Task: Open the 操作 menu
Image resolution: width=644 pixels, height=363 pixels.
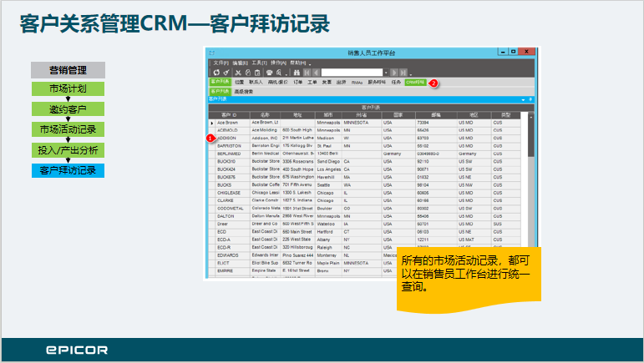Action: pos(278,63)
